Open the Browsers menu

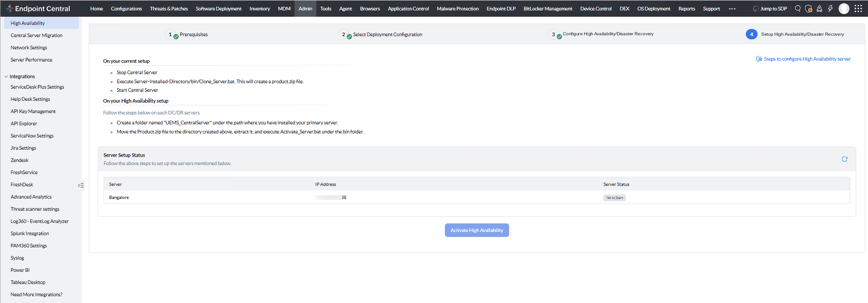370,9
